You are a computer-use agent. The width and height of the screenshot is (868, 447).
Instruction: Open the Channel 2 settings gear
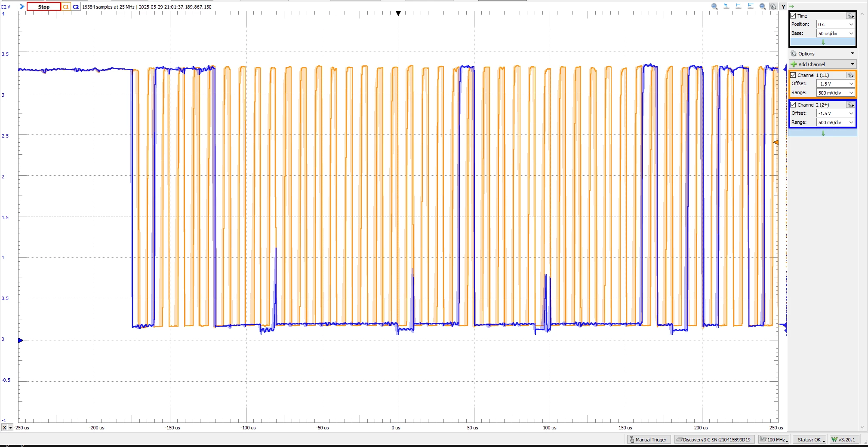point(850,105)
